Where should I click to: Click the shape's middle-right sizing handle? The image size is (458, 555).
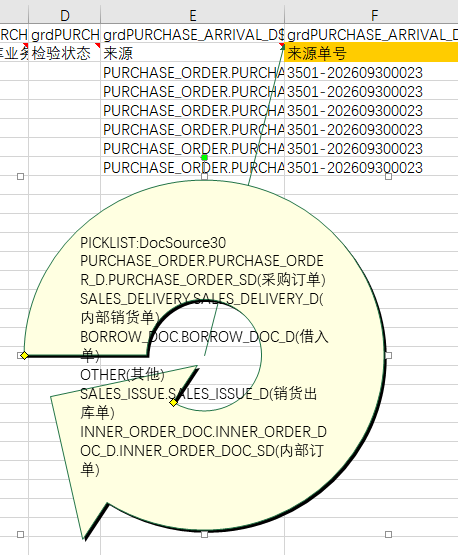[388, 355]
